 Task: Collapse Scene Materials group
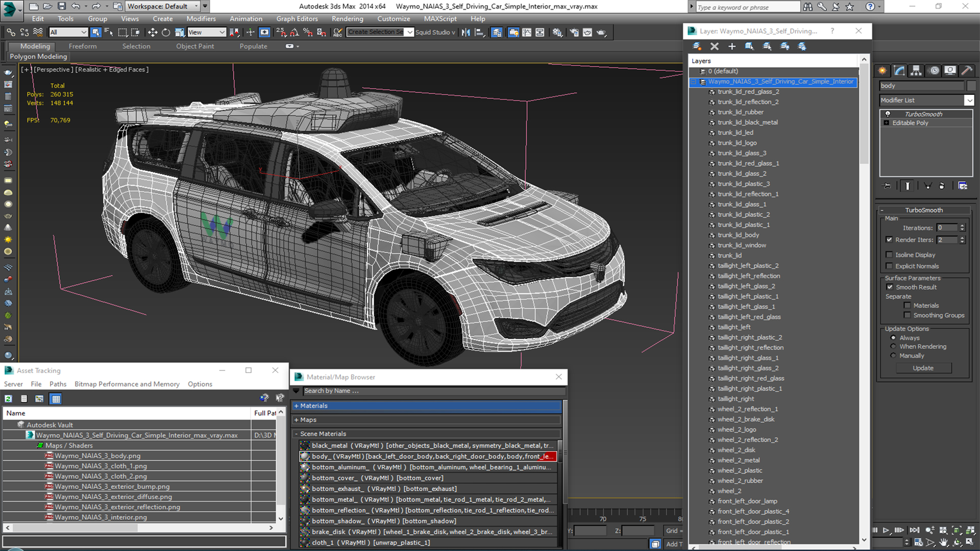297,434
